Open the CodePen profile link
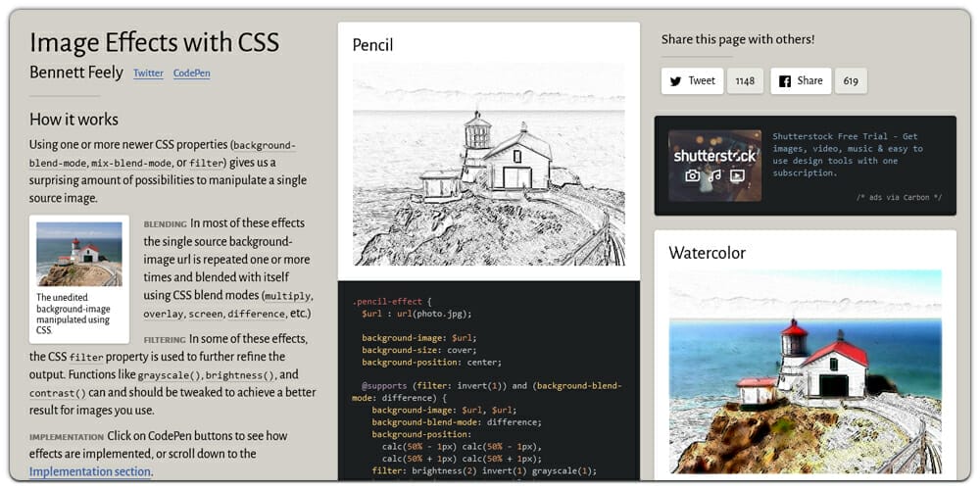 pos(191,73)
